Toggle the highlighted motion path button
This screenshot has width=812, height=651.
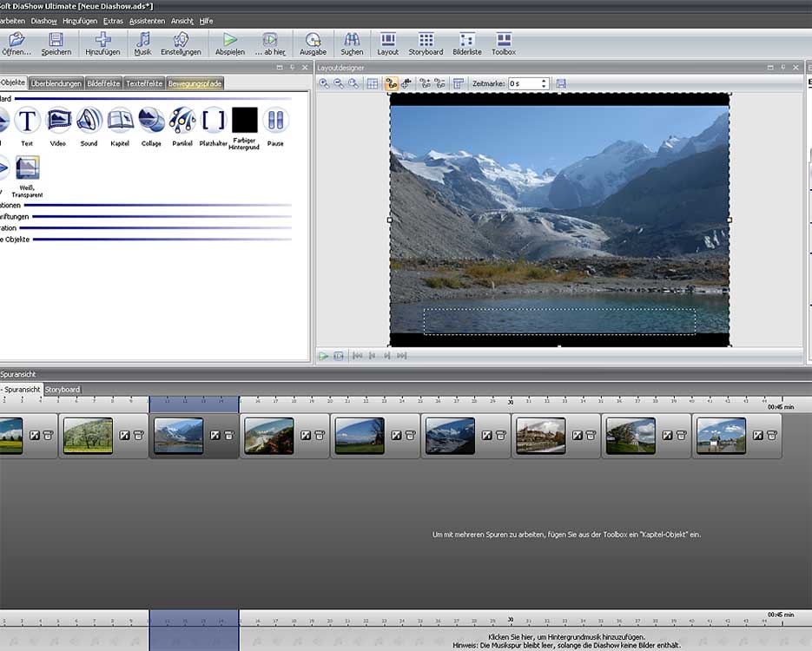pyautogui.click(x=392, y=83)
